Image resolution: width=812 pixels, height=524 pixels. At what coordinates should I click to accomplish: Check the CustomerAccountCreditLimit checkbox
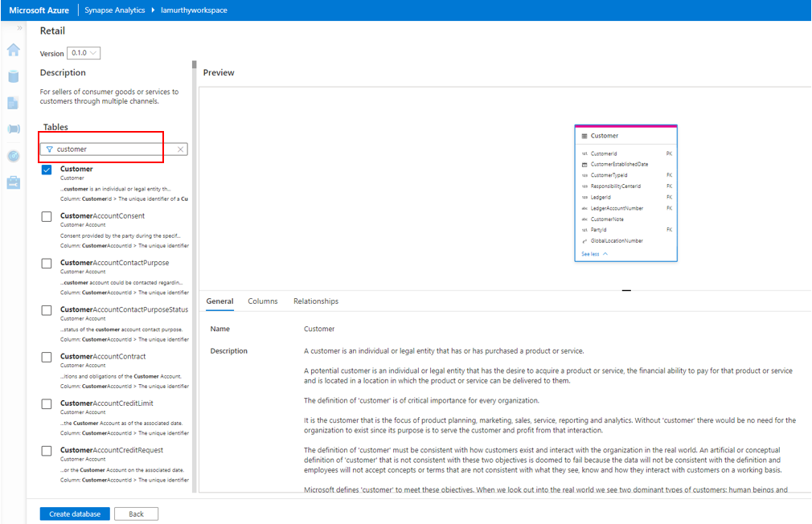pos(47,404)
